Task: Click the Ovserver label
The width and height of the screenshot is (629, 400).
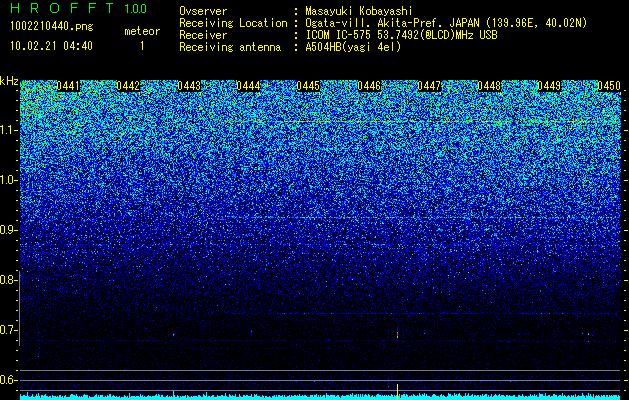Action: [x=203, y=11]
